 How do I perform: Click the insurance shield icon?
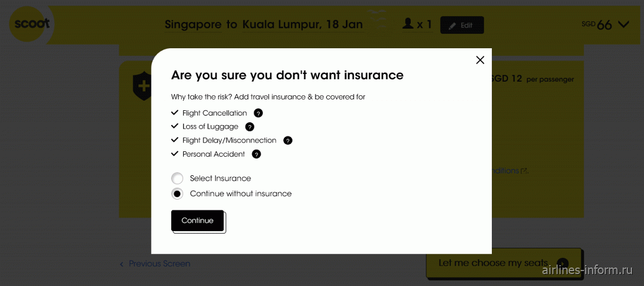coord(142,87)
